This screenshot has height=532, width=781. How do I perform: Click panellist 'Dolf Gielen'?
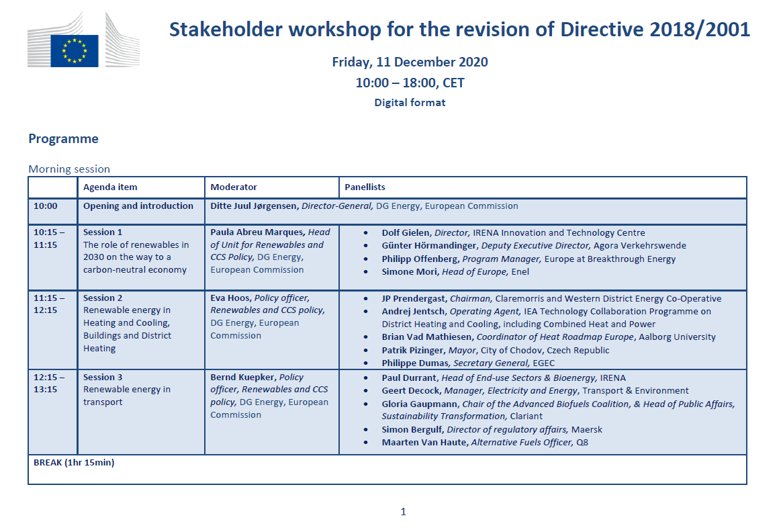click(406, 232)
